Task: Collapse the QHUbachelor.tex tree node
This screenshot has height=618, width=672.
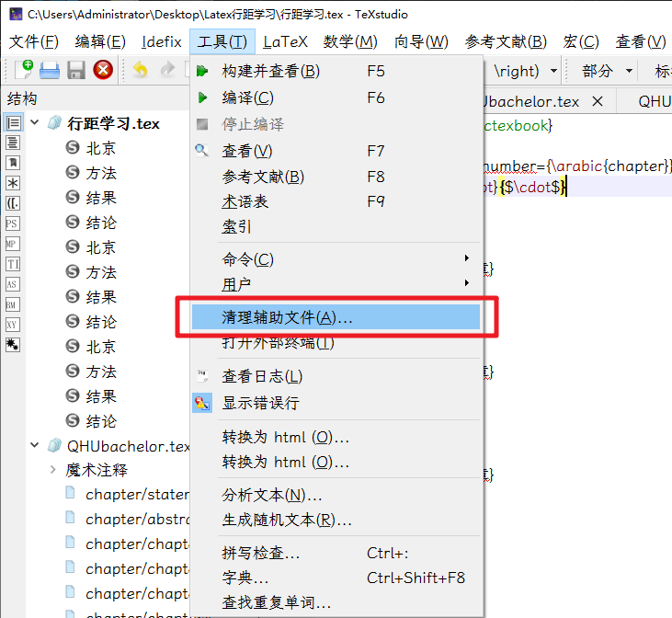Action: pyautogui.click(x=35, y=446)
